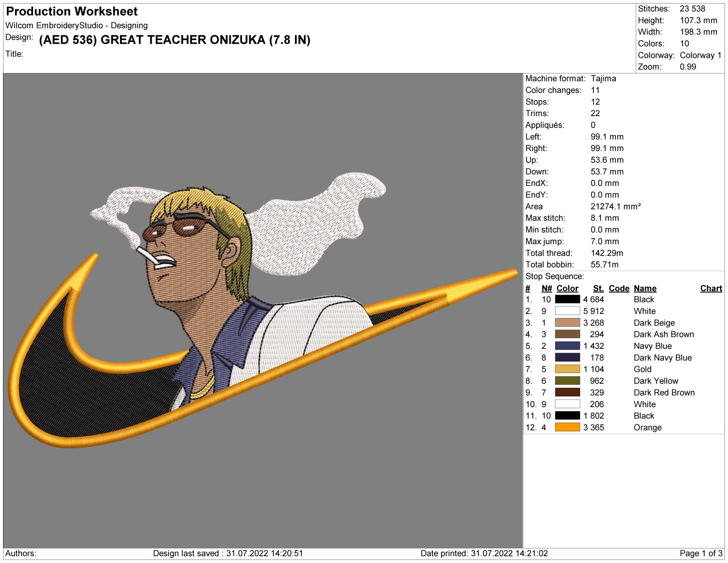The height and width of the screenshot is (563, 728).
Task: Click the stitch count '5 912'
Action: (x=593, y=311)
